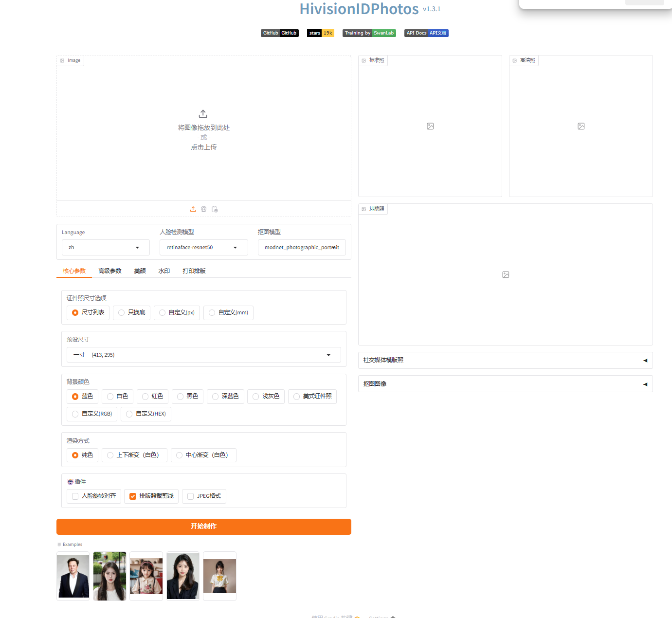Image resolution: width=672 pixels, height=618 pixels.
Task: Click the icon beside the 高清照 label
Action: [515, 61]
